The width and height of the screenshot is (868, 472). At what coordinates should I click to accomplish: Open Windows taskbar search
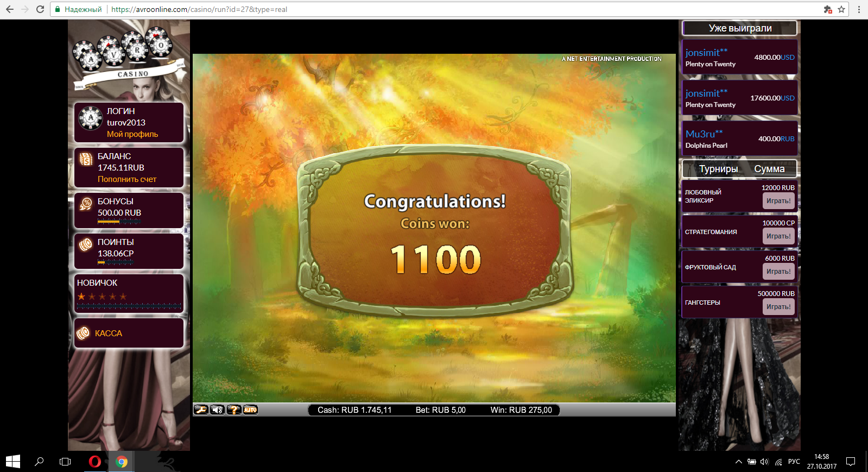(39, 462)
